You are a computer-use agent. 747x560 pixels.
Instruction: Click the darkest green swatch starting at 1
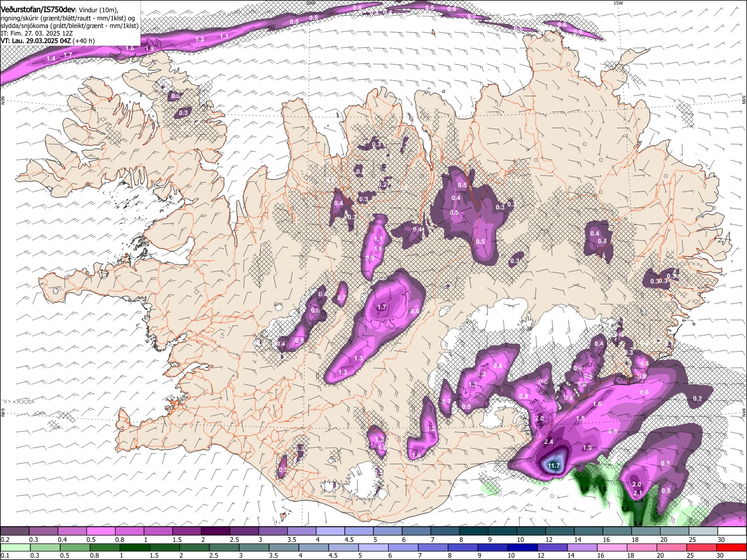(135, 547)
